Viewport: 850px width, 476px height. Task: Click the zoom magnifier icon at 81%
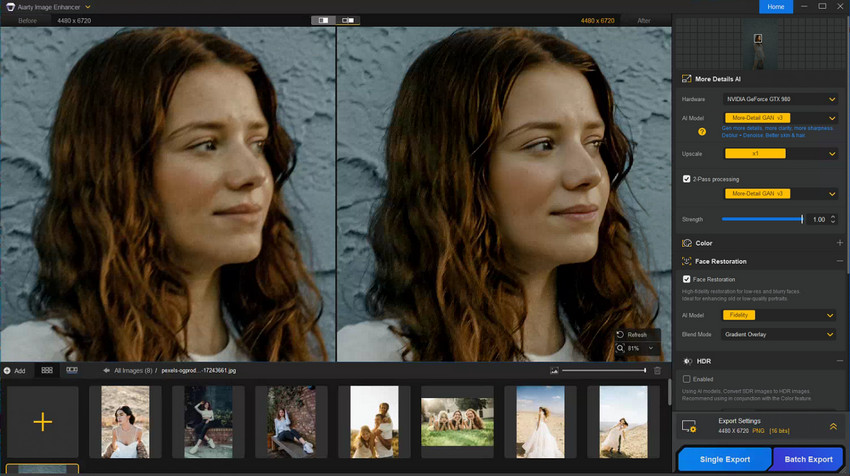pyautogui.click(x=621, y=348)
